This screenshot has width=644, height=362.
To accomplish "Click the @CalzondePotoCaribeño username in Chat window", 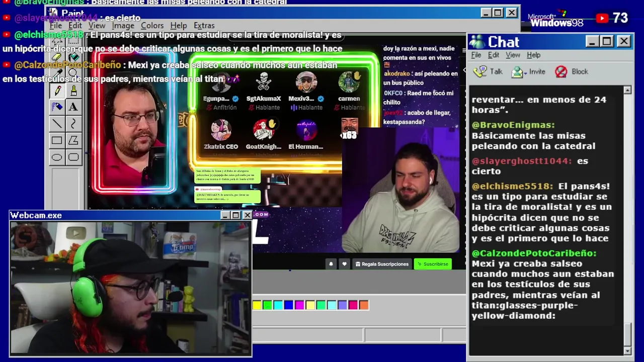I will coord(534,253).
